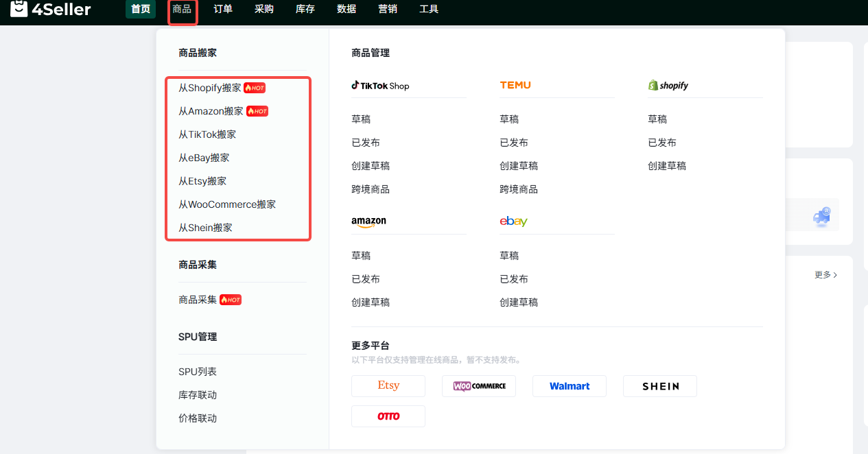Click 创建草稿 under Shopify column

667,166
